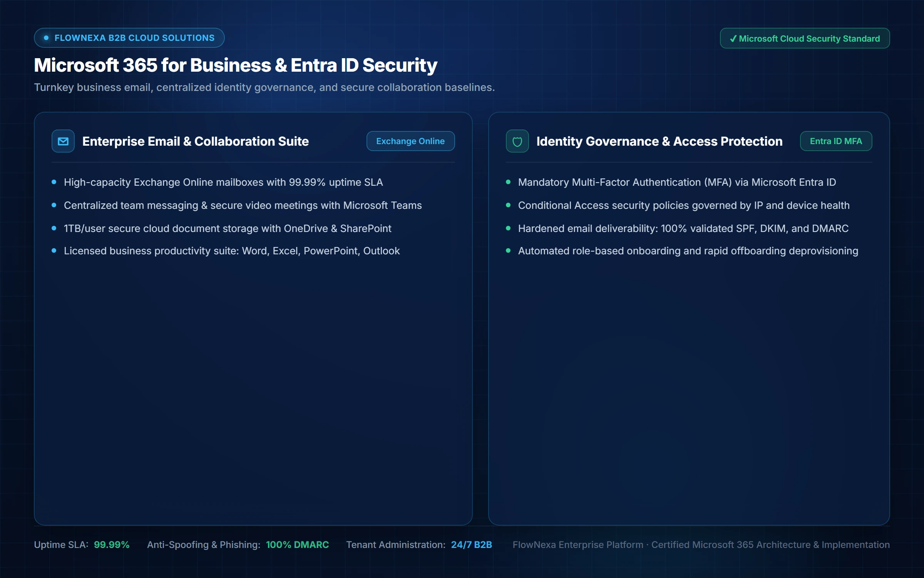The width and height of the screenshot is (924, 578).
Task: Click the 24/7 B2B footer value
Action: pyautogui.click(x=471, y=544)
